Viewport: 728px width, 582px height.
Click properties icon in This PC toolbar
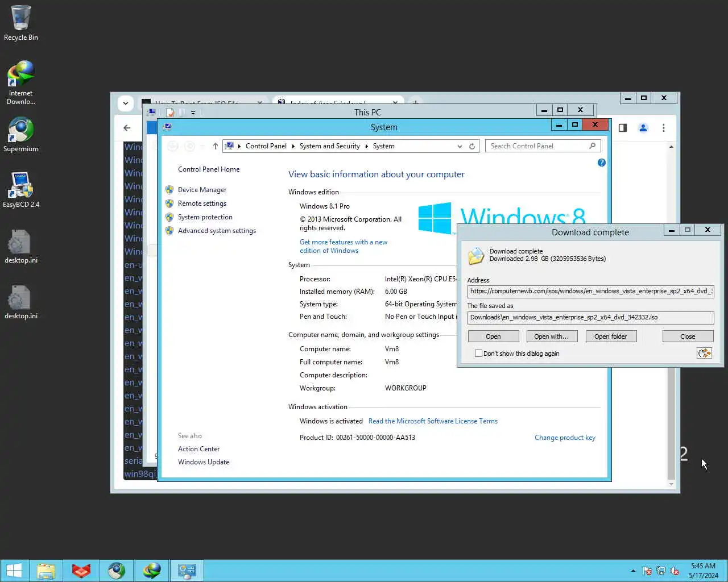[x=169, y=113]
